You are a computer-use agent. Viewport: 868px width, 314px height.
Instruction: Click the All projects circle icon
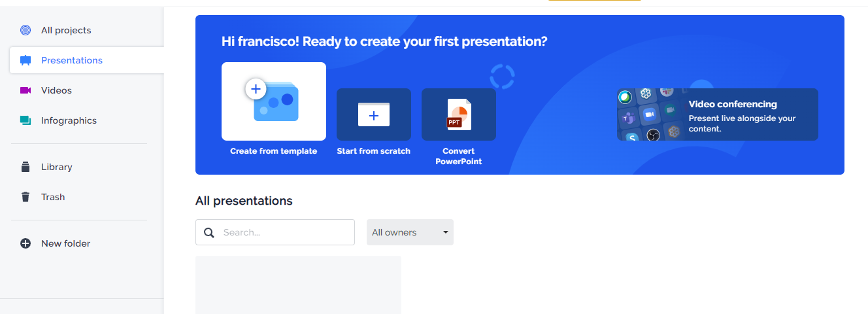25,30
